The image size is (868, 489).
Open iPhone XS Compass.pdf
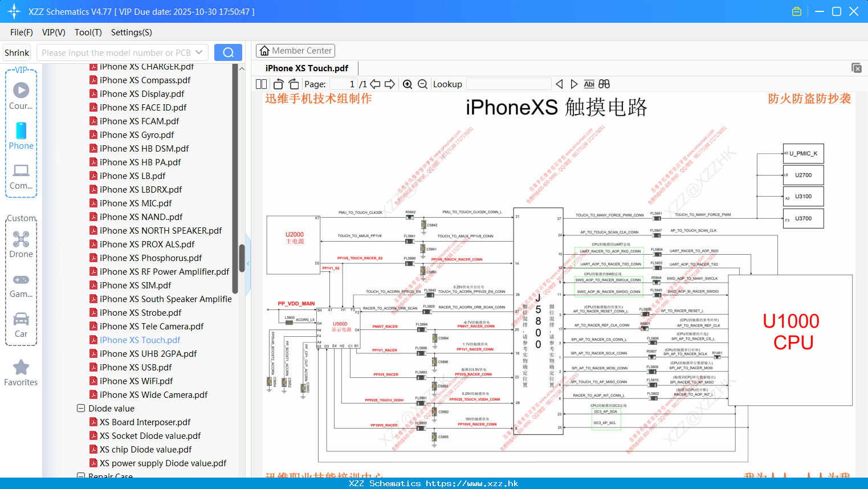point(145,80)
